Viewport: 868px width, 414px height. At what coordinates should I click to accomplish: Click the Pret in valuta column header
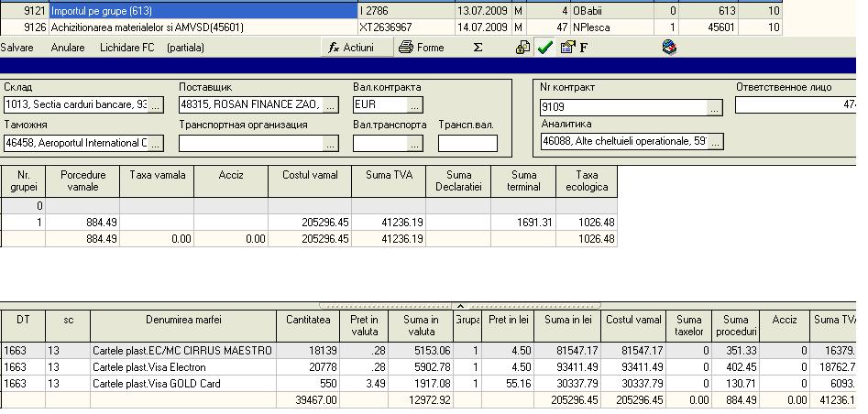coord(364,325)
